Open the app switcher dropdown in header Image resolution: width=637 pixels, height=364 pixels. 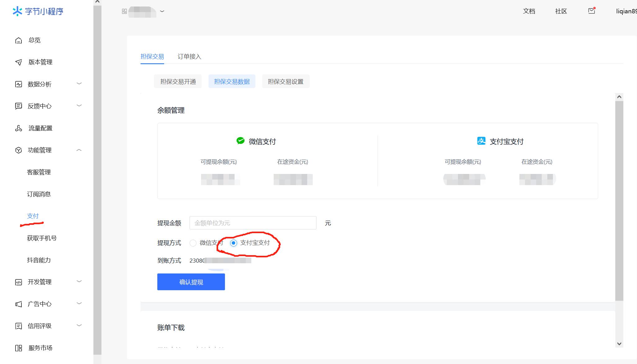tap(162, 11)
